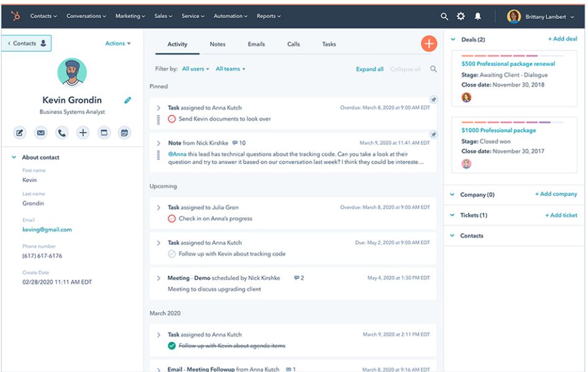Switch to the Notes tab
588x372 pixels.
[218, 44]
